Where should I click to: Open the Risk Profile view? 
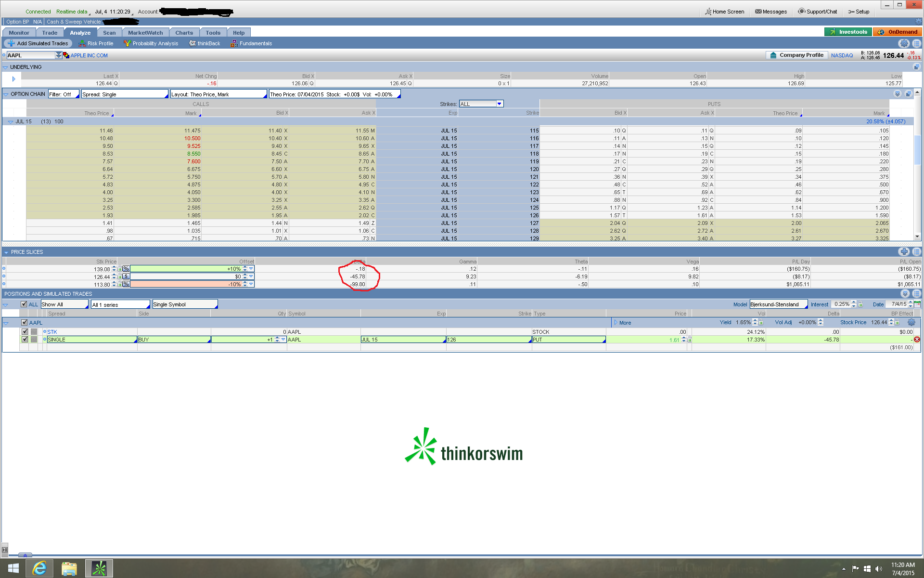click(96, 43)
